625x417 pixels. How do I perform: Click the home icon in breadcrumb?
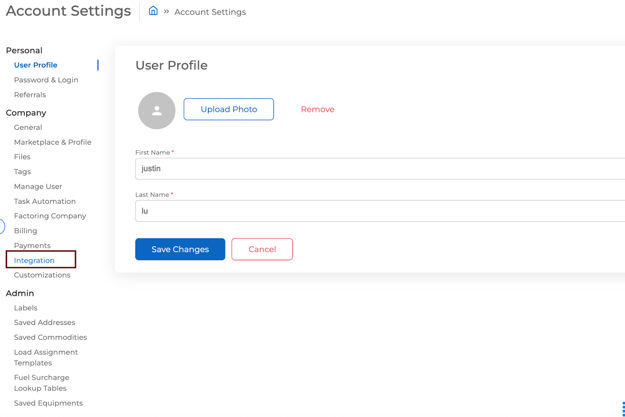click(x=153, y=11)
